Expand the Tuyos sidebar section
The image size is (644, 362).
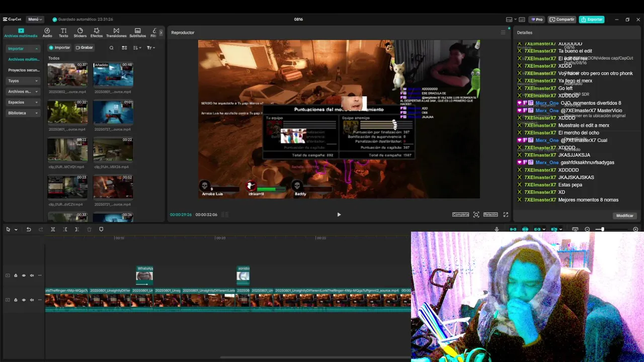point(23,81)
